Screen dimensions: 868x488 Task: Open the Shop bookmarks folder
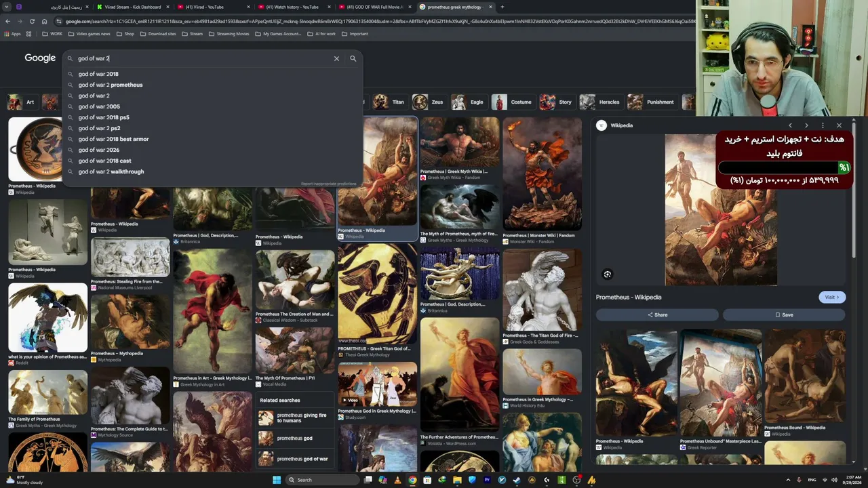click(x=125, y=34)
